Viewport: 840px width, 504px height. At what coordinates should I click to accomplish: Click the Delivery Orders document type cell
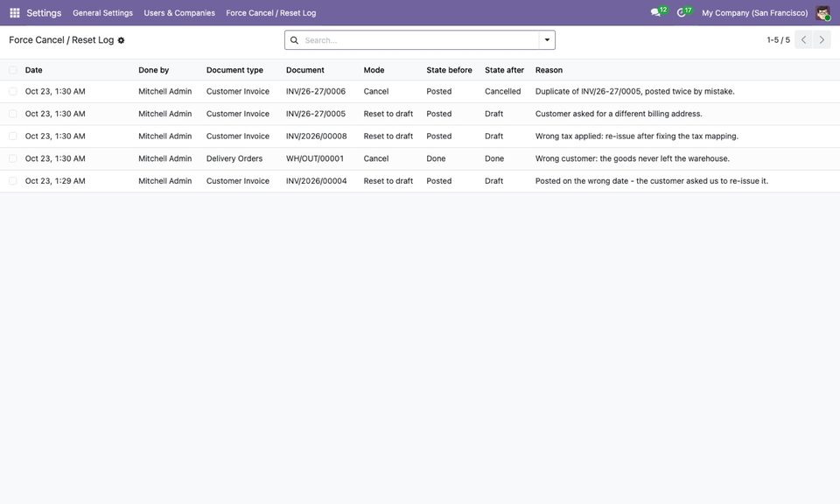click(234, 159)
